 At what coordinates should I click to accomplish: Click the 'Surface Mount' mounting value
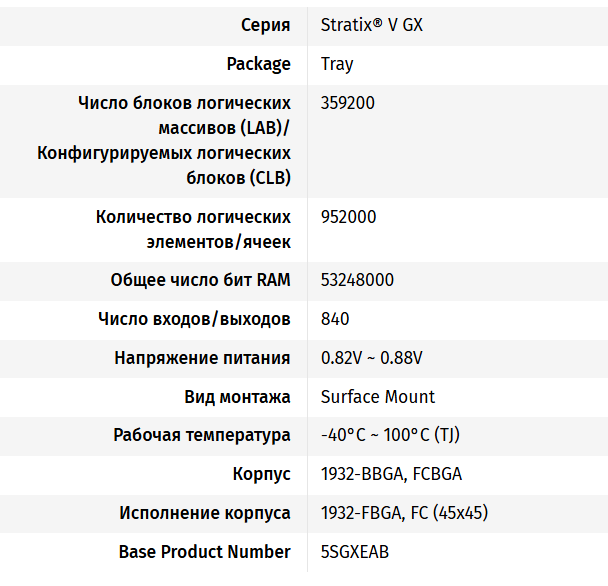click(x=378, y=397)
